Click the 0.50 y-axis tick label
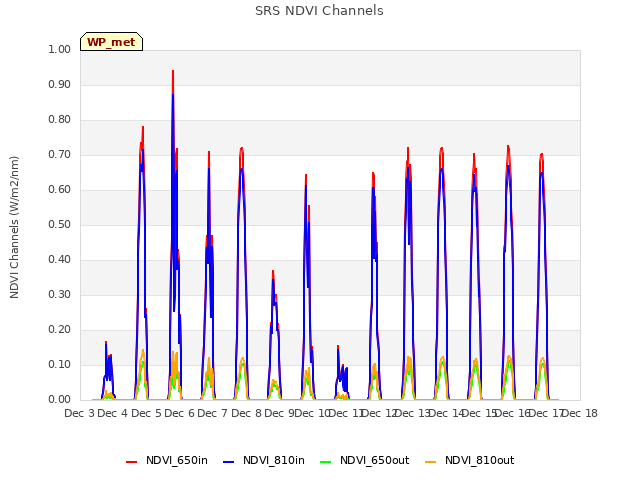This screenshot has height=480, width=640. (60, 224)
